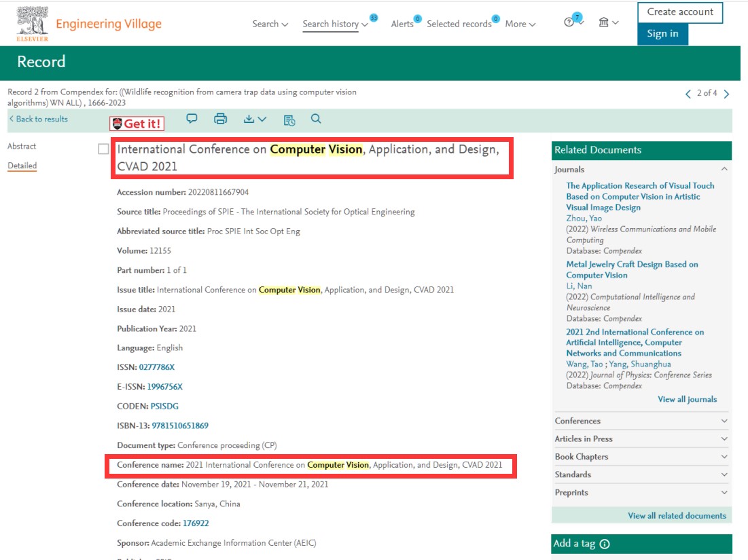Click View all journals link

688,399
